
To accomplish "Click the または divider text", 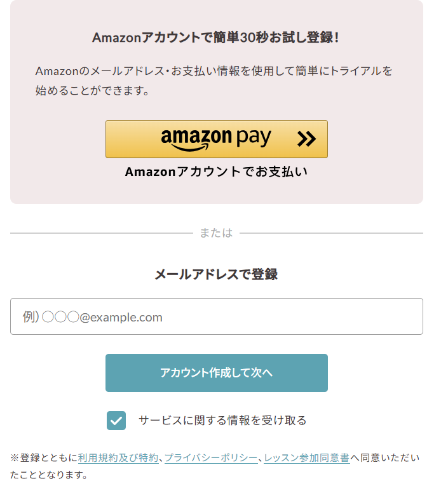I will [216, 233].
